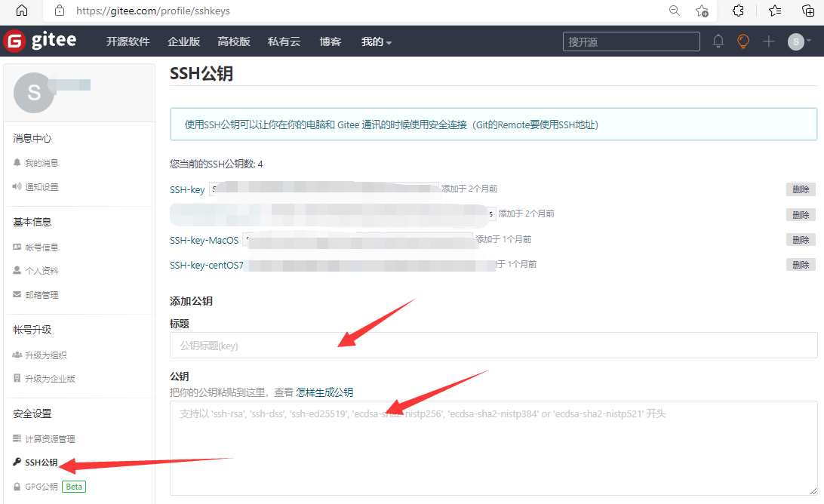Open the 高校版 menu item
824x504 pixels.
point(234,41)
